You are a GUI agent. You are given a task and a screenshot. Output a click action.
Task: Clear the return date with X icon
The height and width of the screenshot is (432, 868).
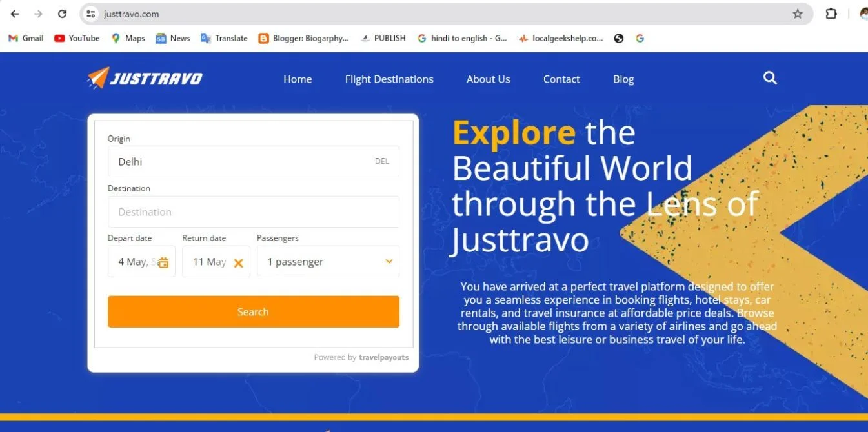click(238, 262)
